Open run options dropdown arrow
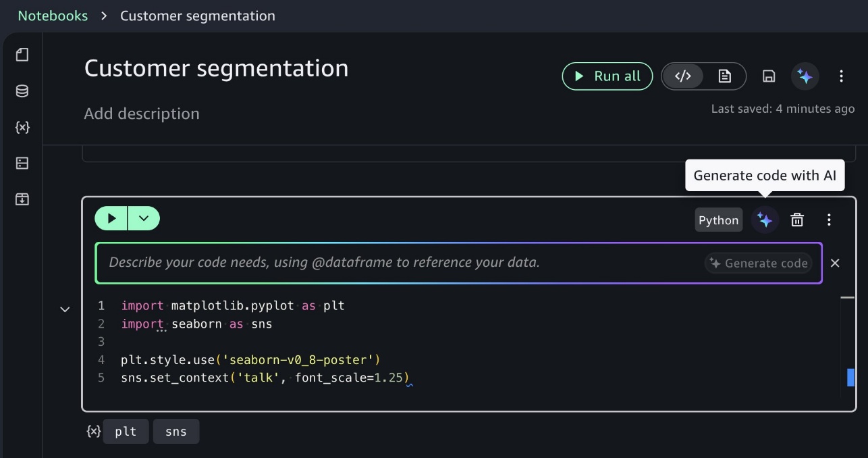This screenshot has height=458, width=868. click(x=144, y=218)
